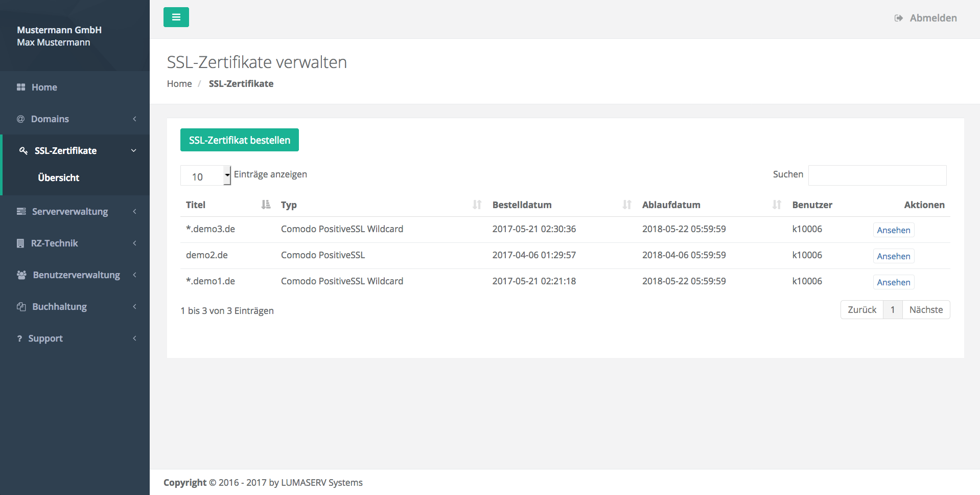Click order date 2017-05-21 02:30:36
Viewport: 980px width, 495px height.
click(x=534, y=229)
